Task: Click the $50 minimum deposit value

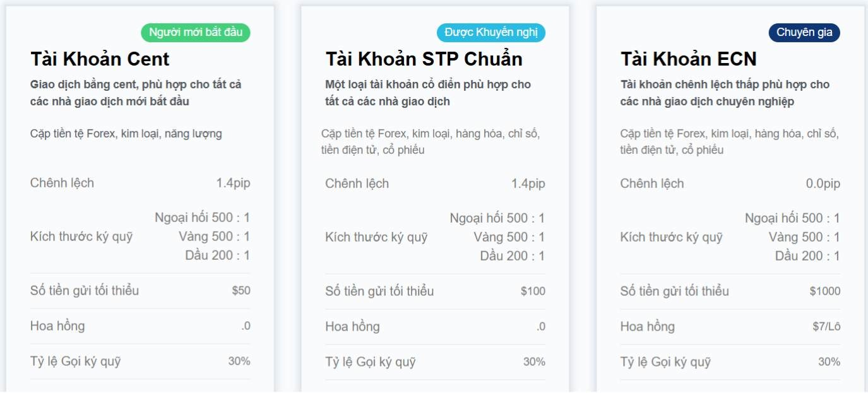Action: [x=241, y=291]
